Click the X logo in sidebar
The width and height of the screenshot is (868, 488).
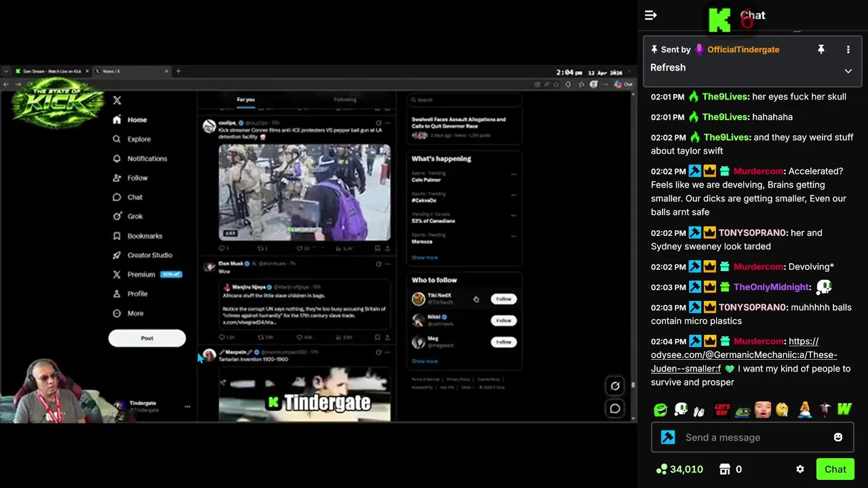(x=117, y=100)
